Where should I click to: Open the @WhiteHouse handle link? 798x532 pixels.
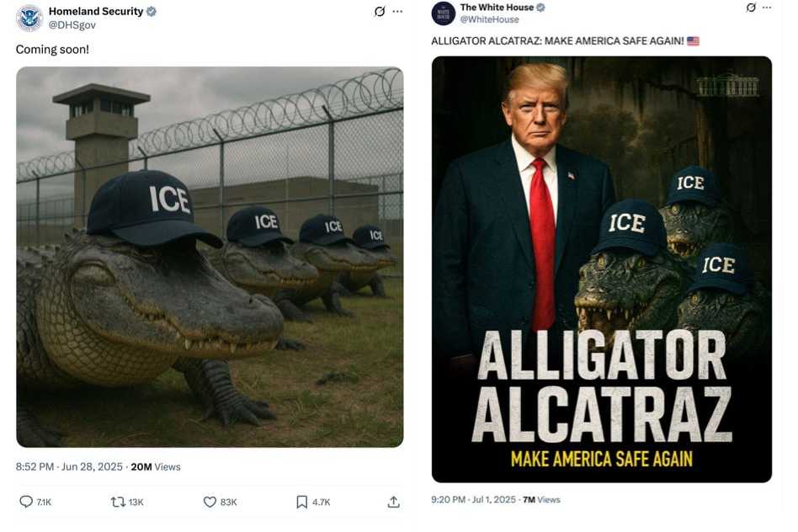(x=489, y=19)
